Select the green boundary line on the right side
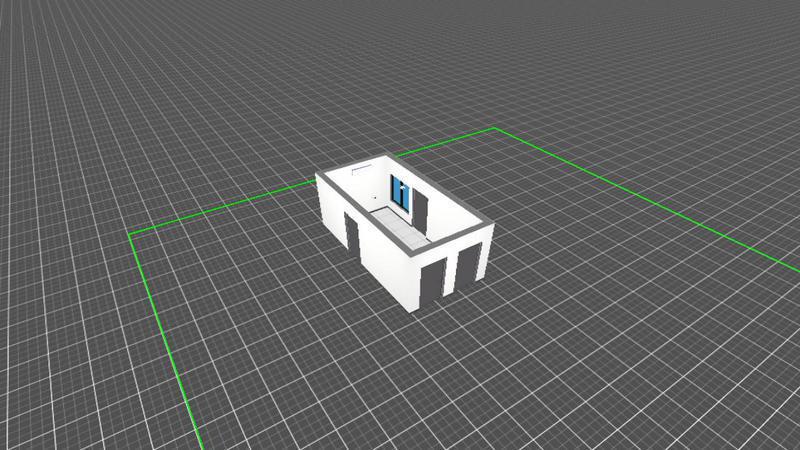This screenshot has height=450, width=800. pyautogui.click(x=640, y=197)
